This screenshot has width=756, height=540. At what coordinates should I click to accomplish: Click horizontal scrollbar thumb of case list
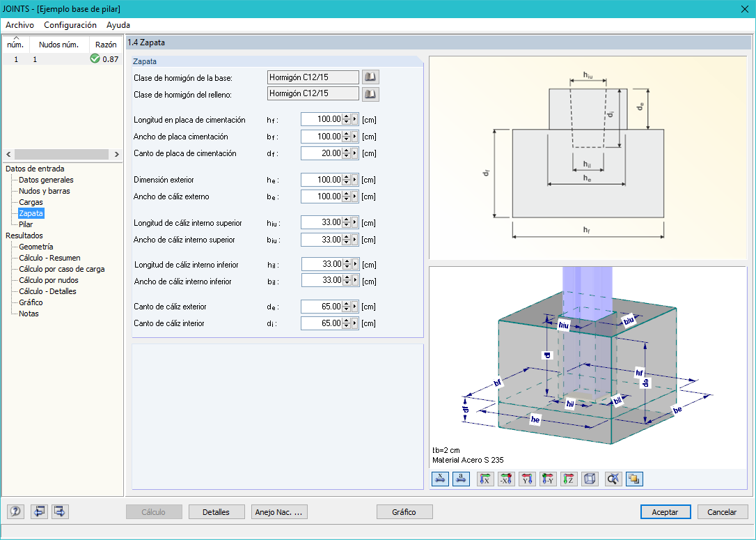62,155
